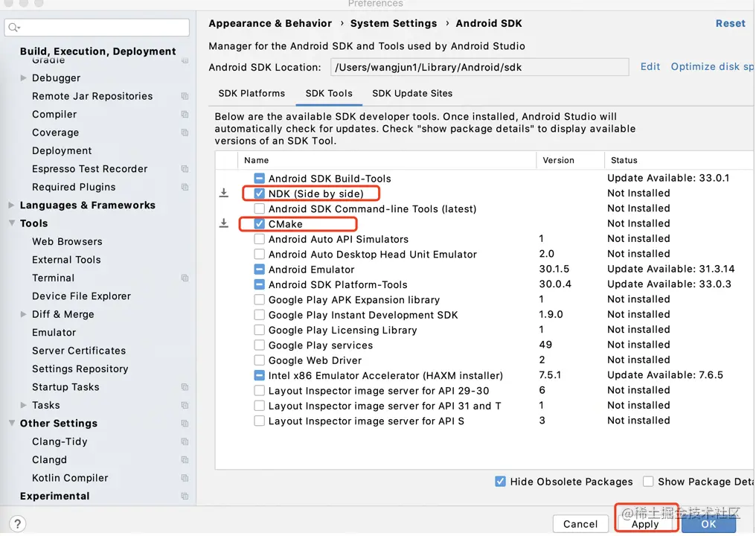
Task: Click project-level icon next to Other Settings
Action: [185, 423]
